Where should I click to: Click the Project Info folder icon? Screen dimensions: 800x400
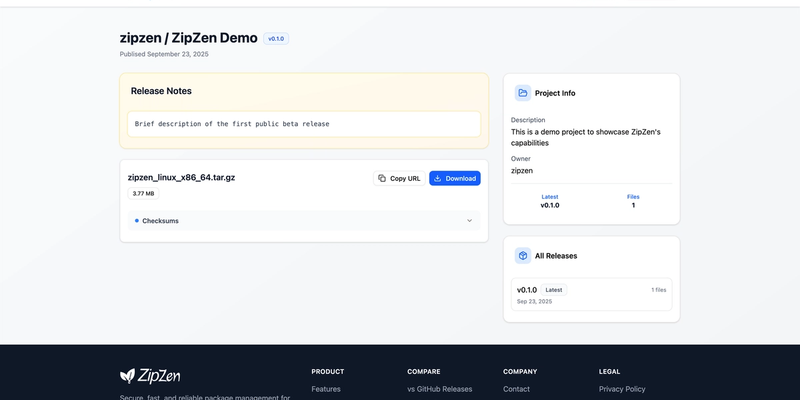click(x=522, y=93)
